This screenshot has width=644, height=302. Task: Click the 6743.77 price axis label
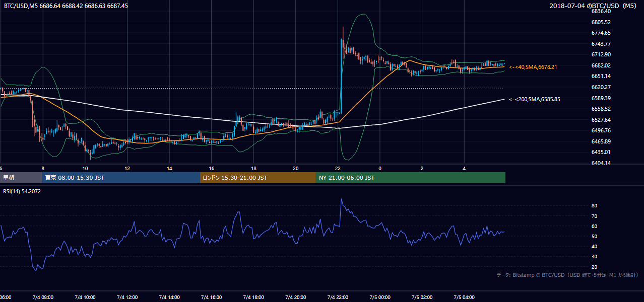(x=601, y=44)
